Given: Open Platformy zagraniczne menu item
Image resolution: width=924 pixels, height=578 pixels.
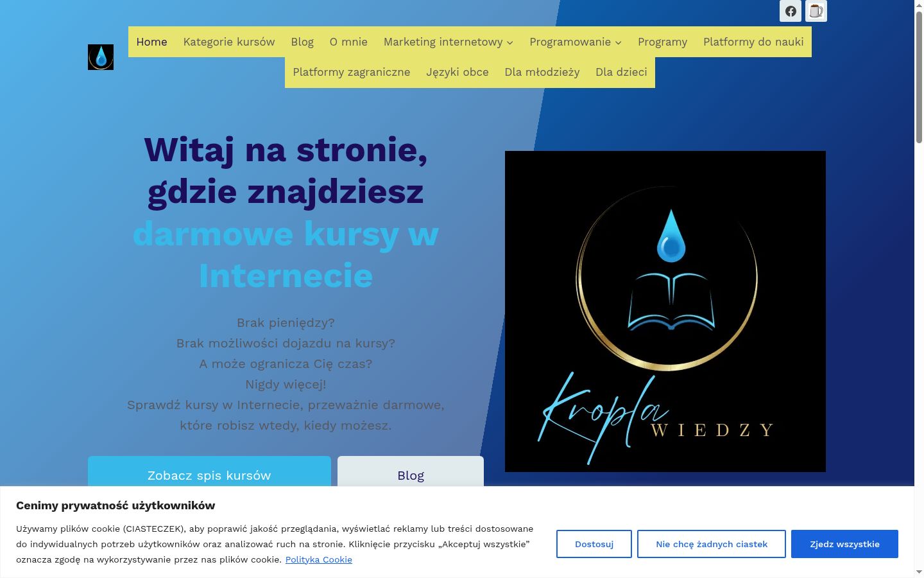Looking at the screenshot, I should (x=352, y=72).
